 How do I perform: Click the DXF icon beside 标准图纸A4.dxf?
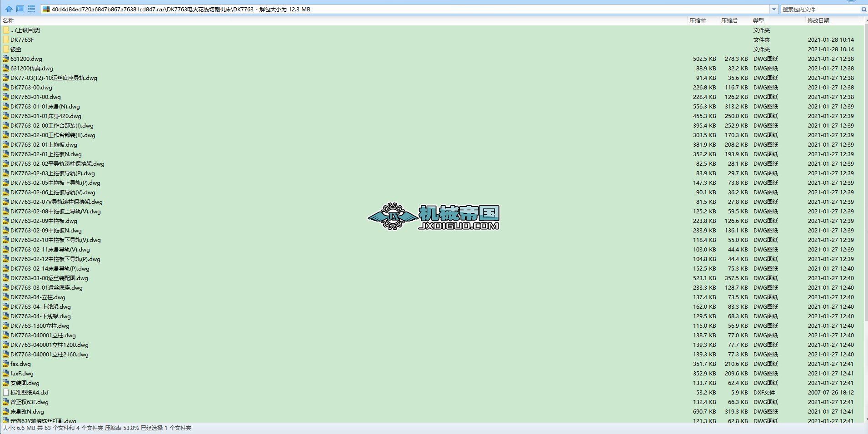pos(5,392)
